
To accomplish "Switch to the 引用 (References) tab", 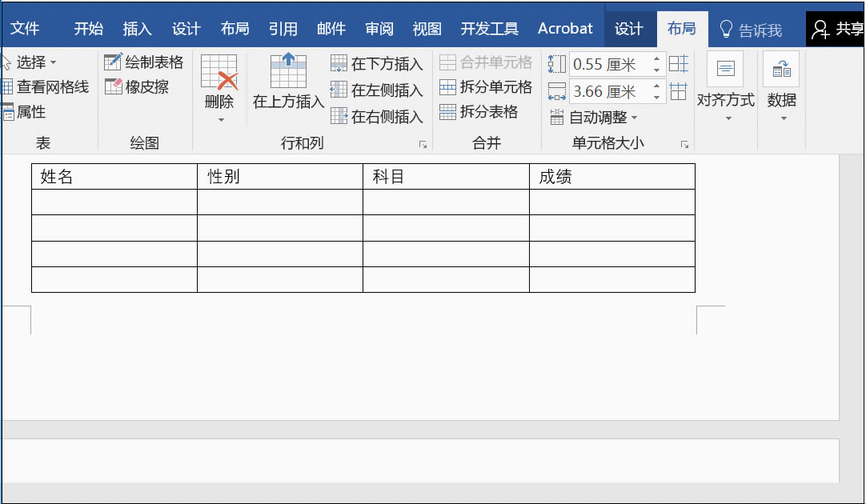I will [283, 29].
